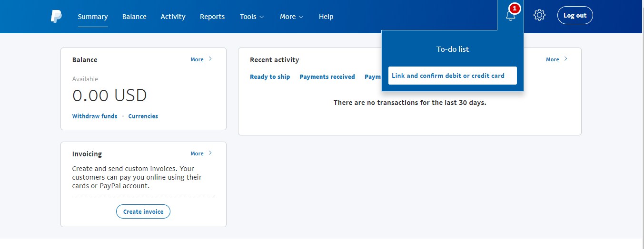This screenshot has width=644, height=249.
Task: Click the Withdraw funds link
Action: coord(95,116)
